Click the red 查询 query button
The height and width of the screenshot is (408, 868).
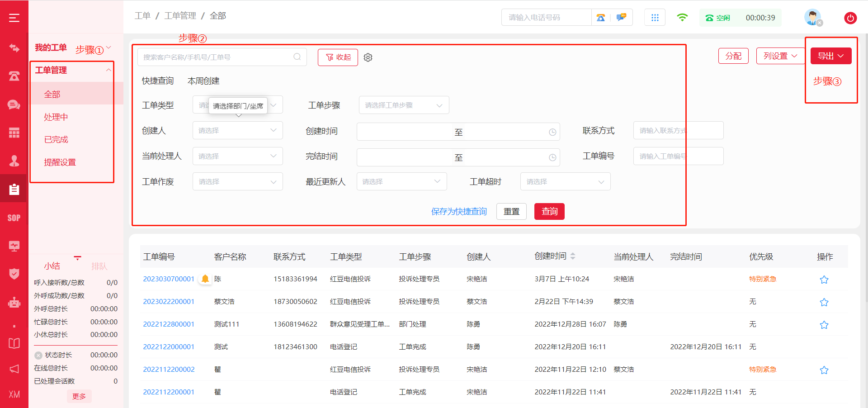tap(549, 211)
